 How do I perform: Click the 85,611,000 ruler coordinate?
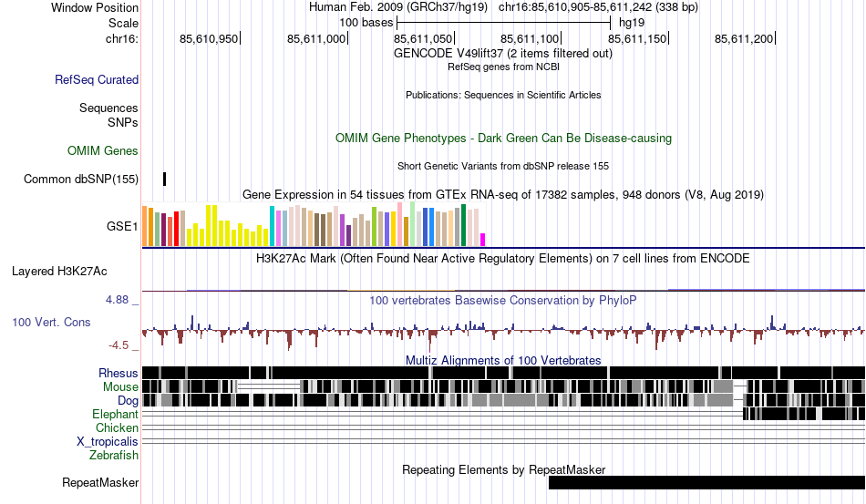[x=316, y=38]
